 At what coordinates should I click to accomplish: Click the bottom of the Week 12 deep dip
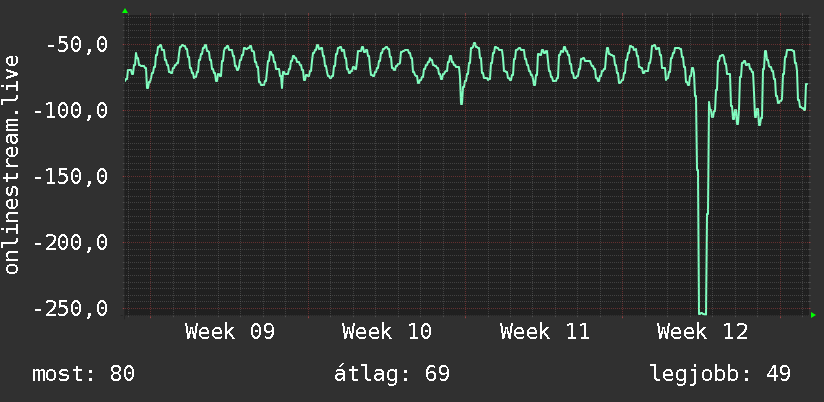coord(702,312)
